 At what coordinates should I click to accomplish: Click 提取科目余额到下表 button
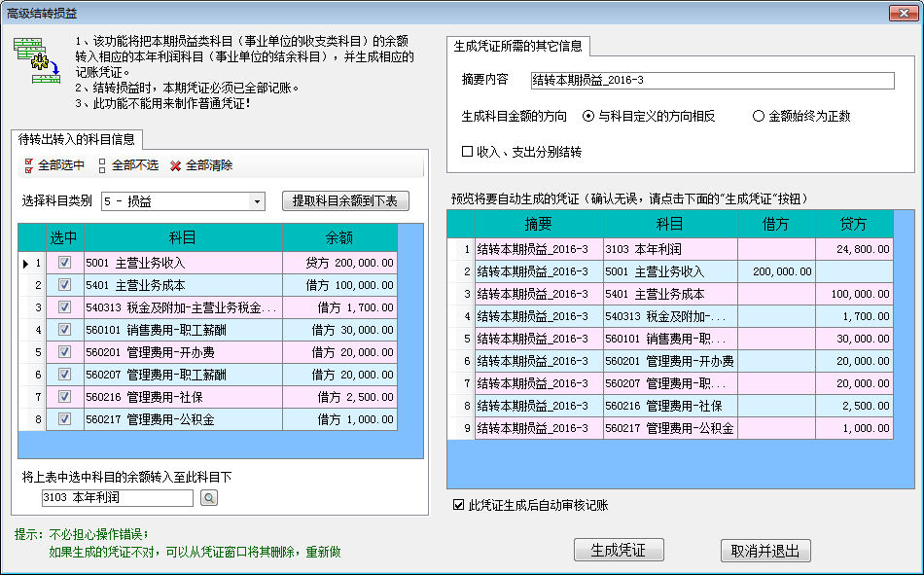345,201
